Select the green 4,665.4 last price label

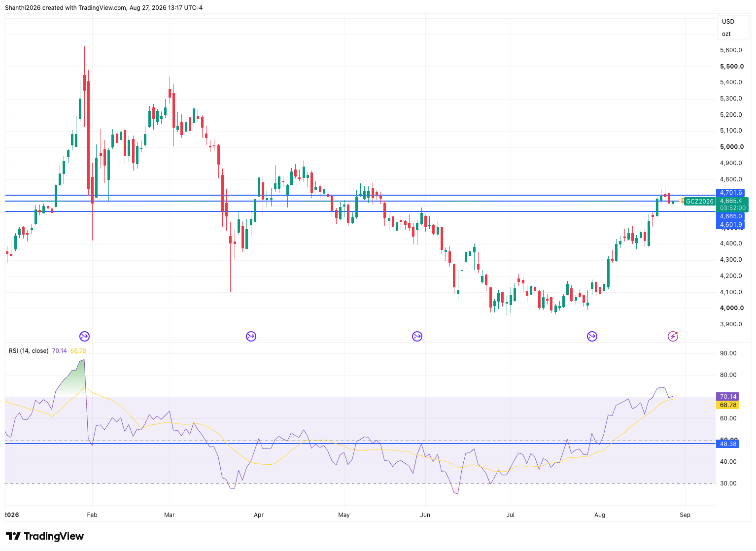tap(732, 201)
